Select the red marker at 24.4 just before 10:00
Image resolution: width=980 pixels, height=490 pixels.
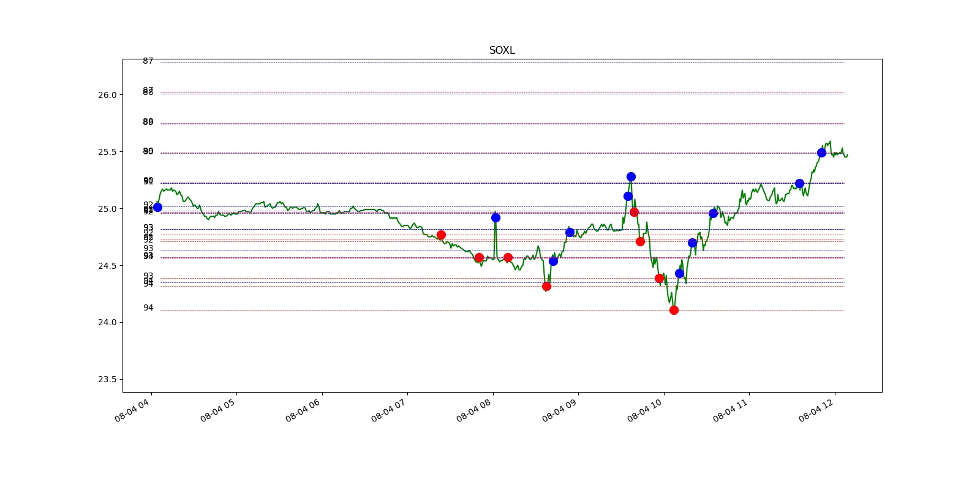click(659, 278)
